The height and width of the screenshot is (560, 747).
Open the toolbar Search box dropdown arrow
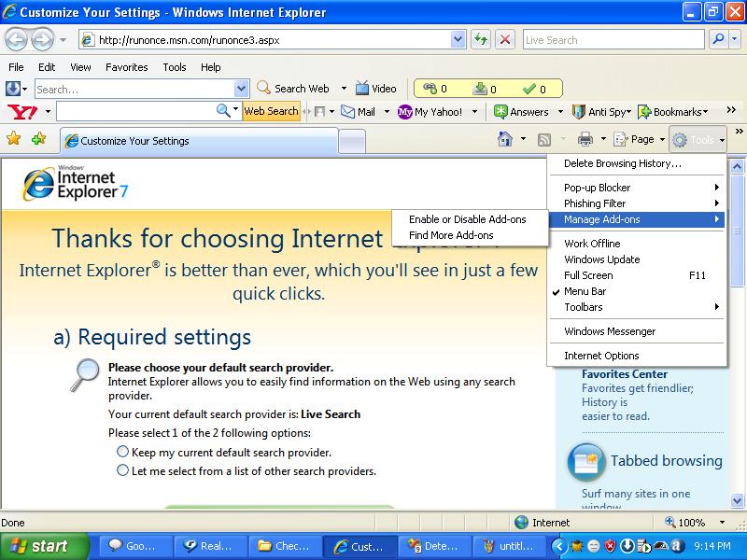pos(241,89)
